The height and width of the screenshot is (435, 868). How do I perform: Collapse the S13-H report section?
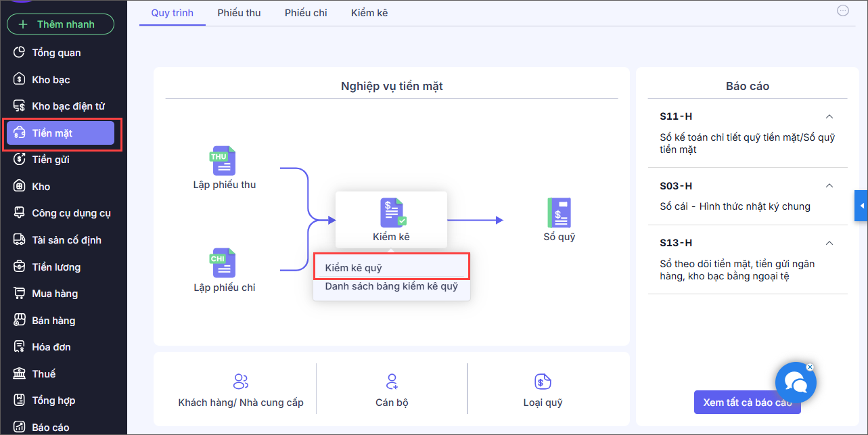click(x=829, y=243)
